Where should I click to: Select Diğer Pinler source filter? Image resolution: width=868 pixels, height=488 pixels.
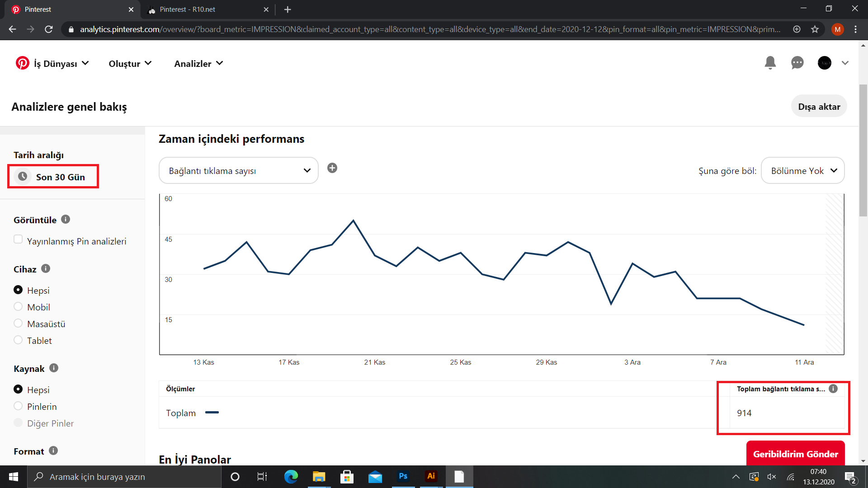[18, 422]
